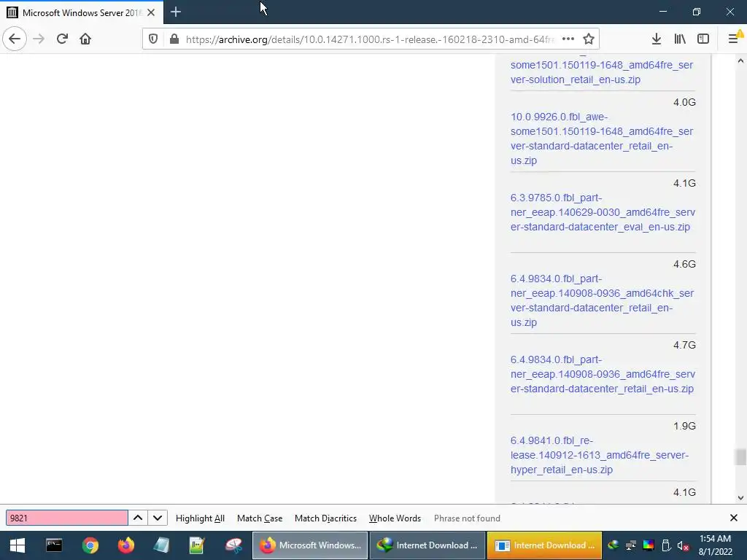Toggle Highlight All in find bar
747x560 pixels.
(x=200, y=518)
